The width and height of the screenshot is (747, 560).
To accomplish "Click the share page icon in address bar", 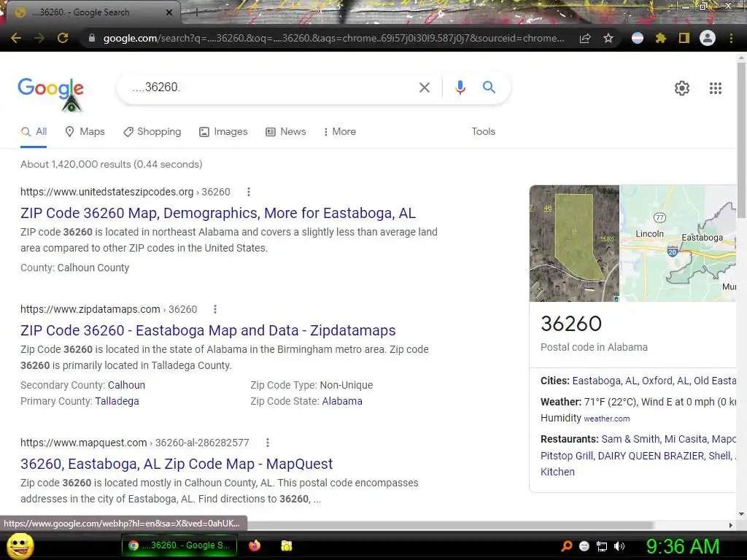I will 585,38.
